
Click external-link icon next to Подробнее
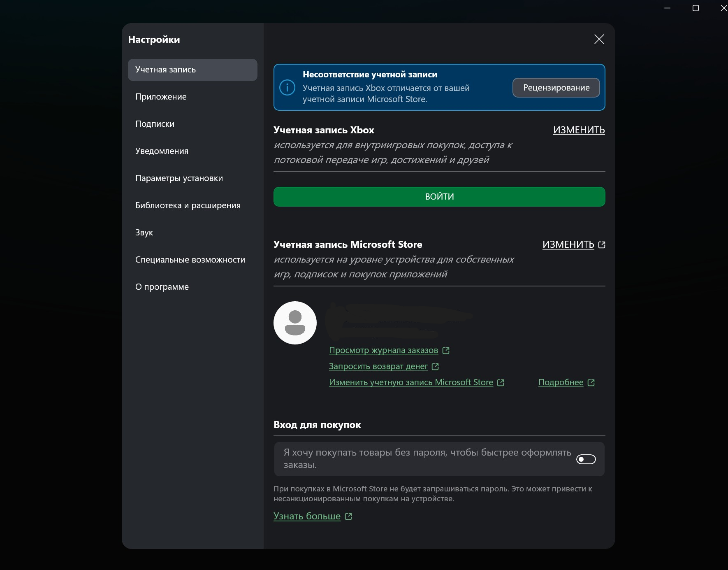(592, 382)
